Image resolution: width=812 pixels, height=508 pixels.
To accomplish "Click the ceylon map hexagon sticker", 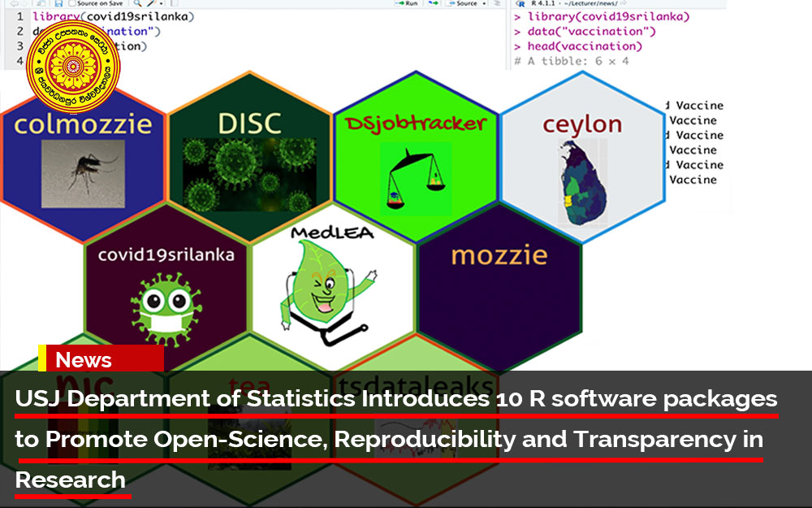I will (582, 155).
